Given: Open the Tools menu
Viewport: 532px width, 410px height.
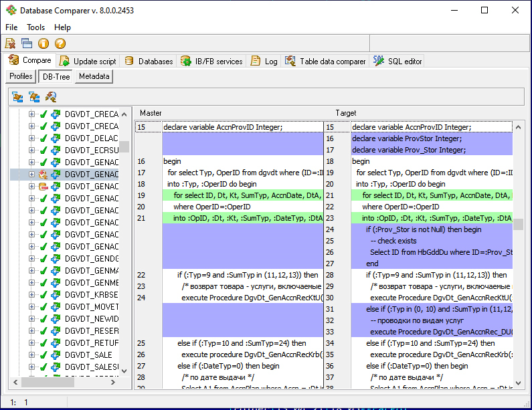Looking at the screenshot, I should (x=35, y=27).
